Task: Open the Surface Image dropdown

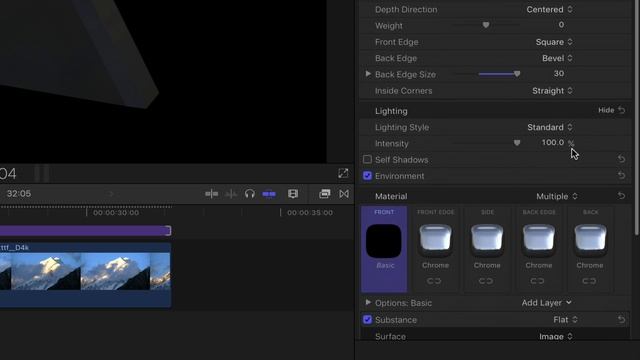Action: (x=556, y=336)
